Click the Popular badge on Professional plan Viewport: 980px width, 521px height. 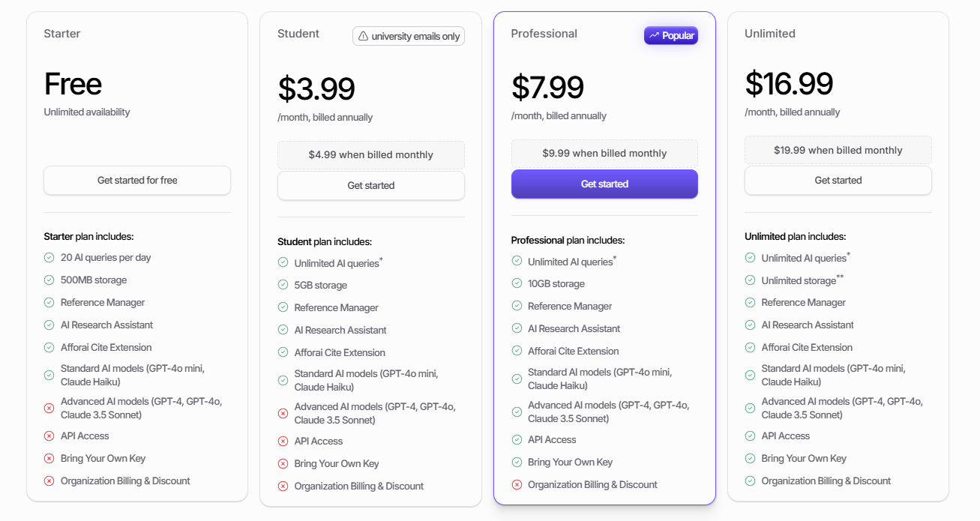pyautogui.click(x=671, y=35)
